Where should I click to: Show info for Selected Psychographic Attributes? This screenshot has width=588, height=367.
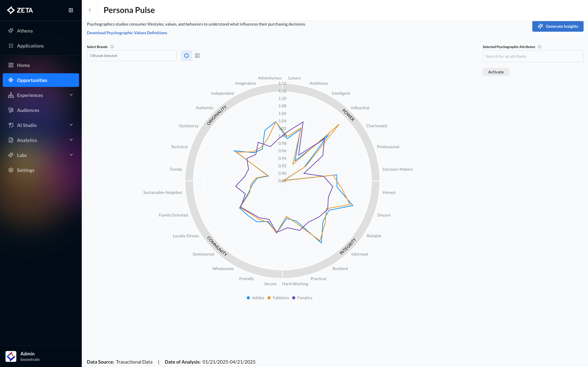pos(540,47)
